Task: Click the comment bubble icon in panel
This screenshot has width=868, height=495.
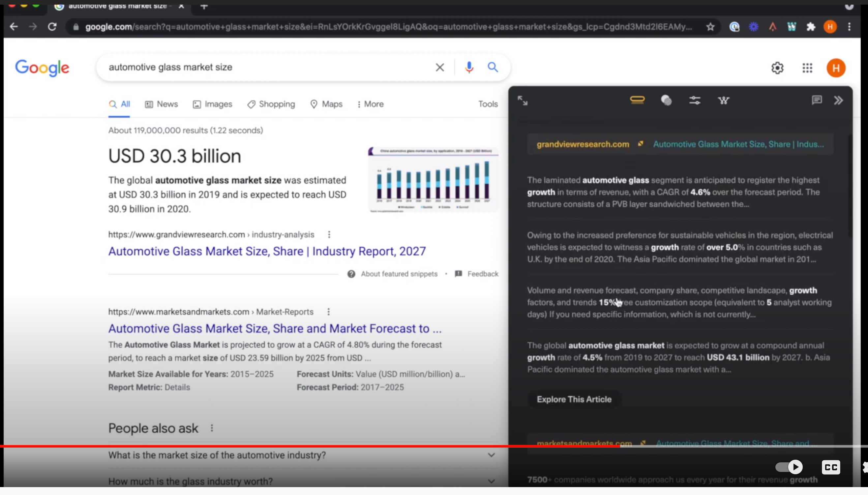Action: coord(817,100)
